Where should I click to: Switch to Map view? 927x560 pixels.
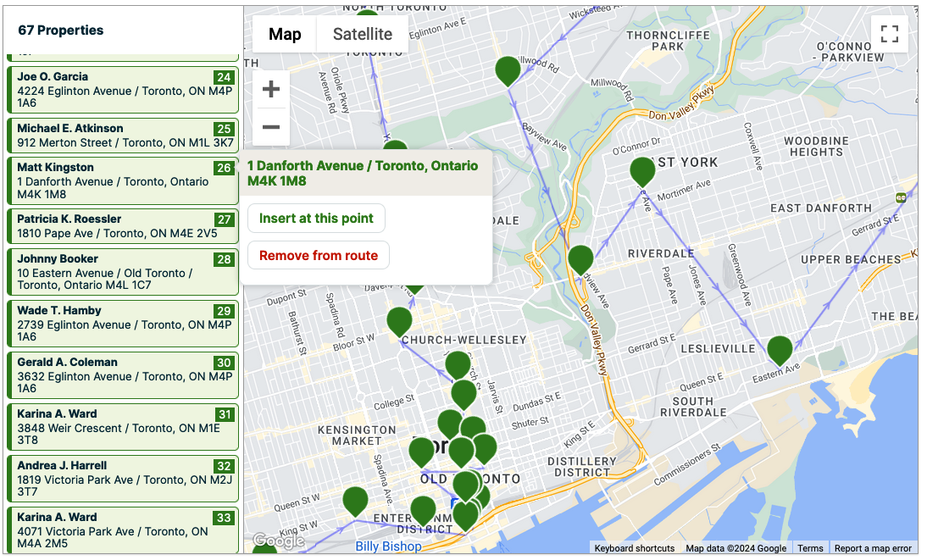[x=284, y=34]
